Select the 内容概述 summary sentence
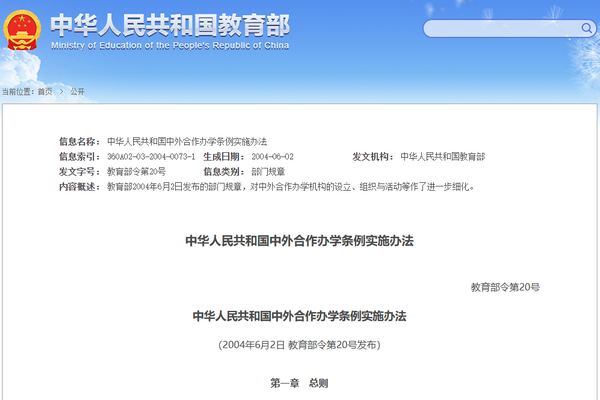The height and width of the screenshot is (400, 600). point(291,187)
